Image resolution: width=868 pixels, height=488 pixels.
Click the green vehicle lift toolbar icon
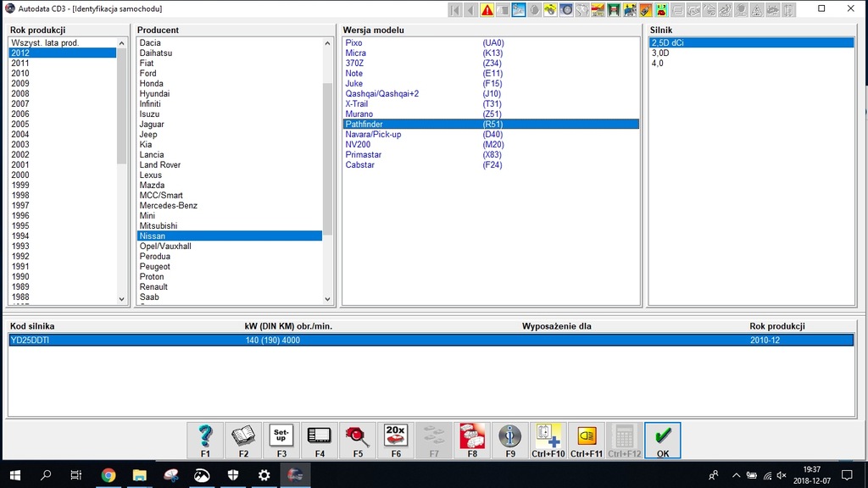point(614,9)
